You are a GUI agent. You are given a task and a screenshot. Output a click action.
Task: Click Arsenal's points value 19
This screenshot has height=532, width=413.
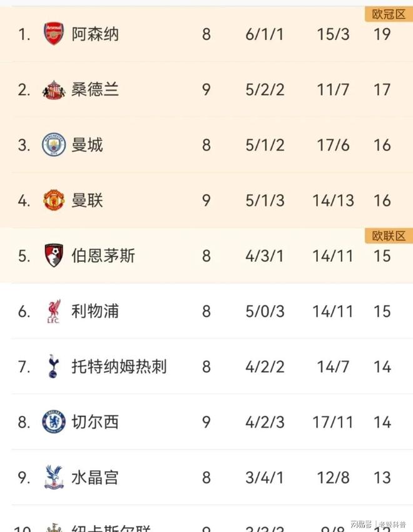coord(382,34)
